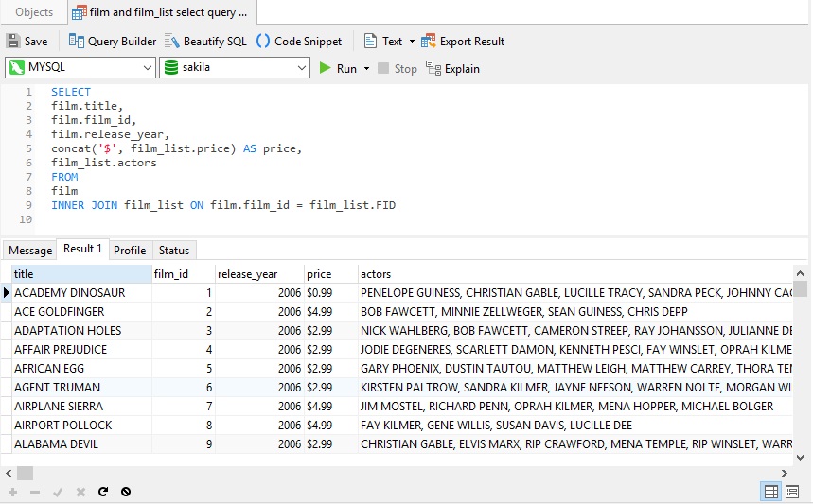Viewport: 813px width, 504px height.
Task: Click the refresh icon
Action: tap(103, 492)
